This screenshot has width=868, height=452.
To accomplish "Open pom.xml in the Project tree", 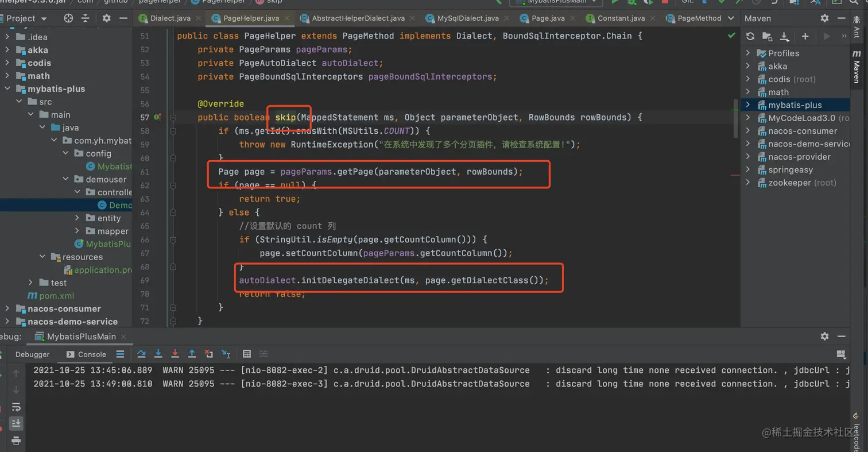I will 56,296.
